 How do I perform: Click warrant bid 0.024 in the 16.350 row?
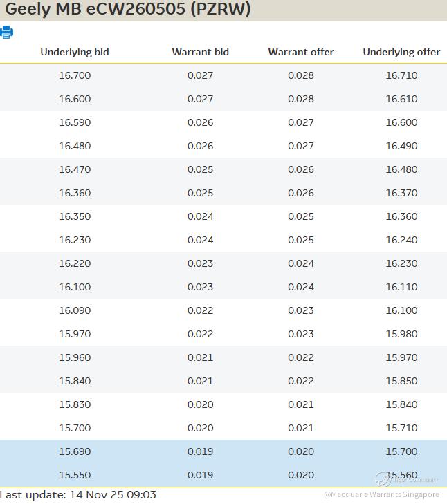coord(200,216)
